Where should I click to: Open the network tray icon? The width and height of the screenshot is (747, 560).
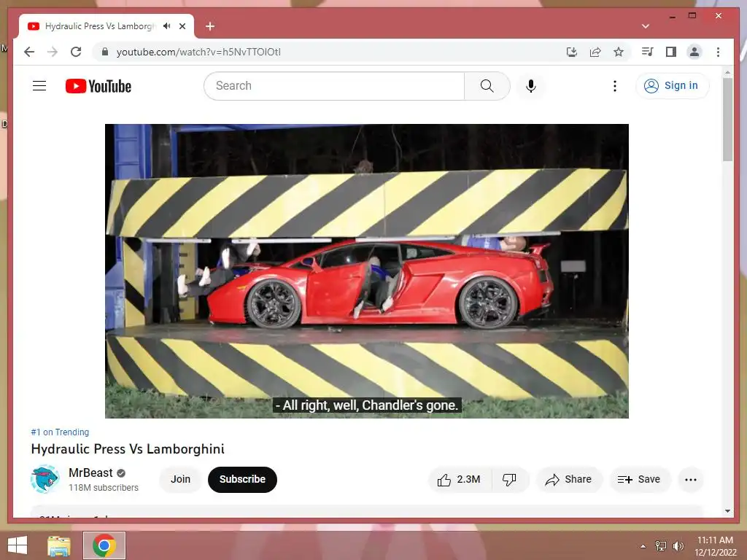(x=661, y=546)
